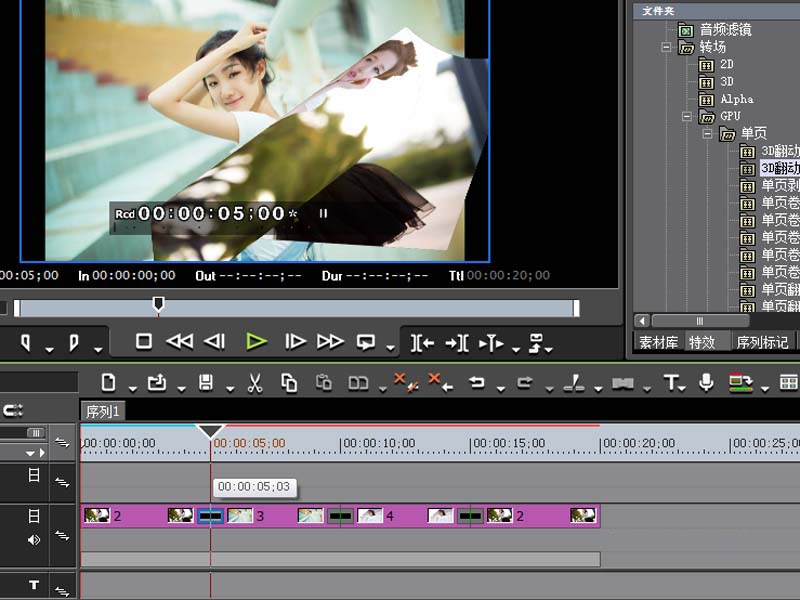The width and height of the screenshot is (800, 600).
Task: Click the fast forward button
Action: click(x=330, y=341)
